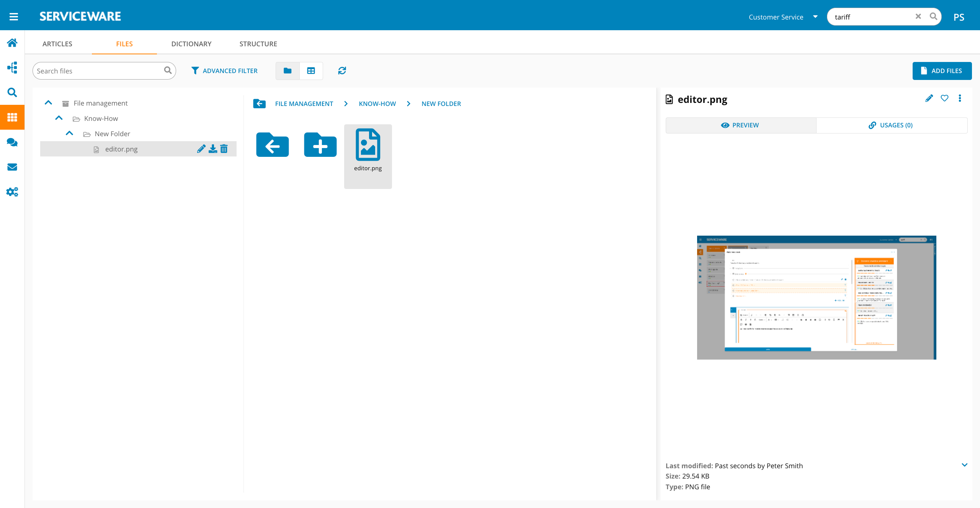The width and height of the screenshot is (980, 508).
Task: Open the settings gear in the sidebar
Action: point(12,192)
